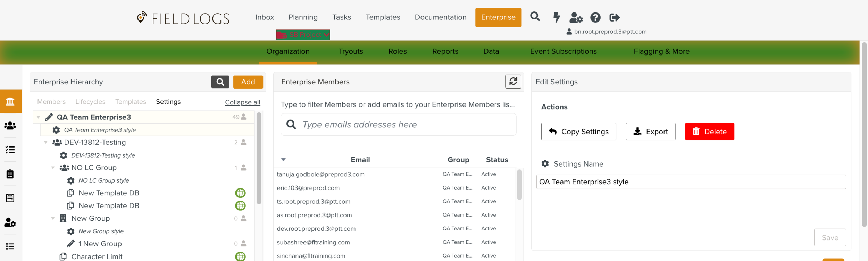
Task: Click the logout arrow icon
Action: [x=614, y=17]
